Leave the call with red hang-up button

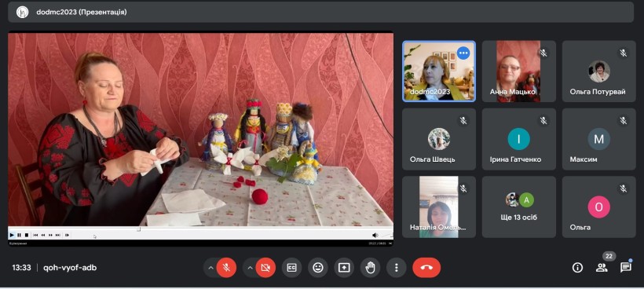426,268
